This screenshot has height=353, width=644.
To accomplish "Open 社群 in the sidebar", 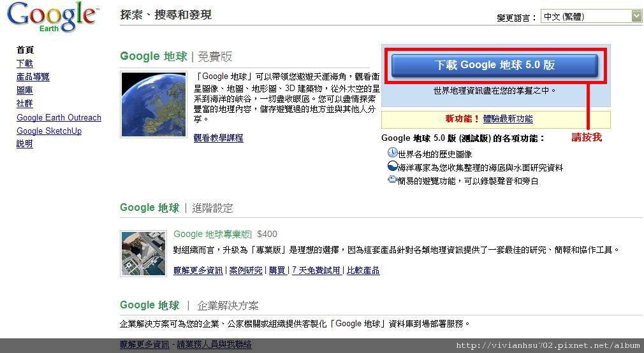I will 25,103.
